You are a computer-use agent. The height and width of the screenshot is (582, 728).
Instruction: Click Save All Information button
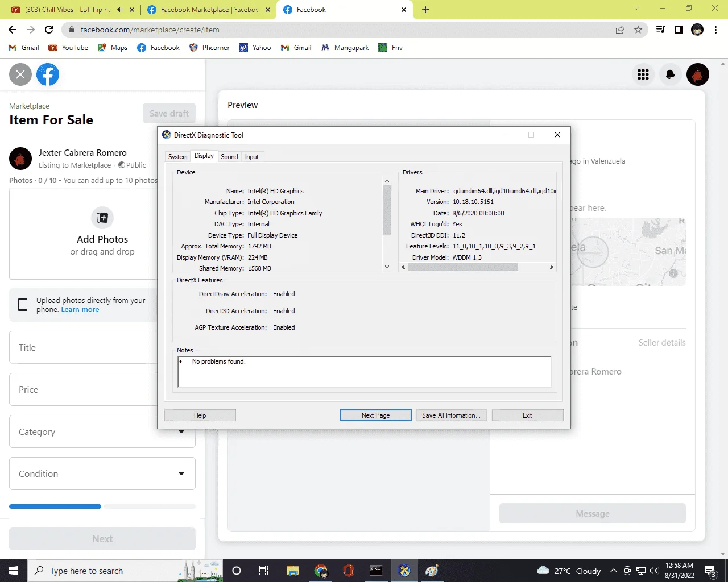[451, 415]
